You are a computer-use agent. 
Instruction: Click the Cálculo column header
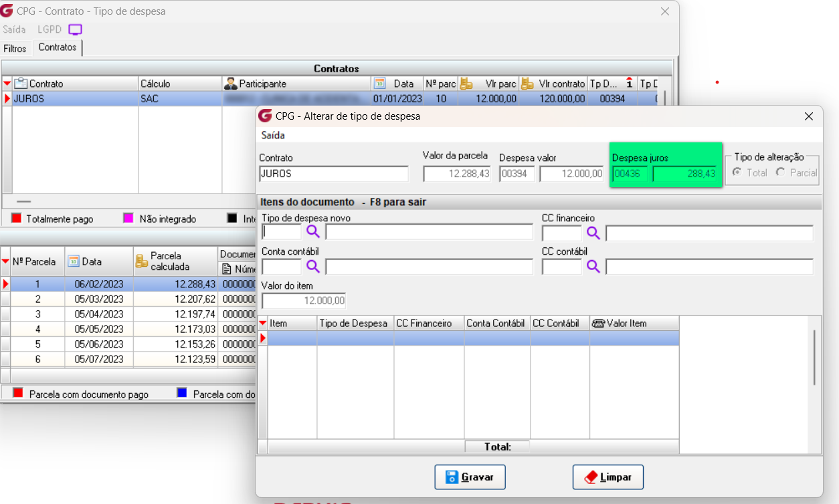click(x=180, y=84)
